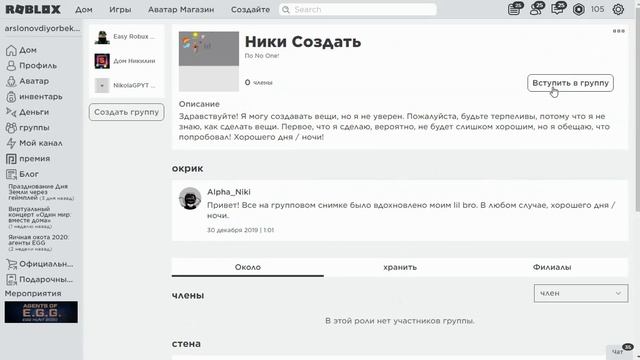Click the search magnifier icon
Screen dimensions: 640x360
[x=286, y=9]
